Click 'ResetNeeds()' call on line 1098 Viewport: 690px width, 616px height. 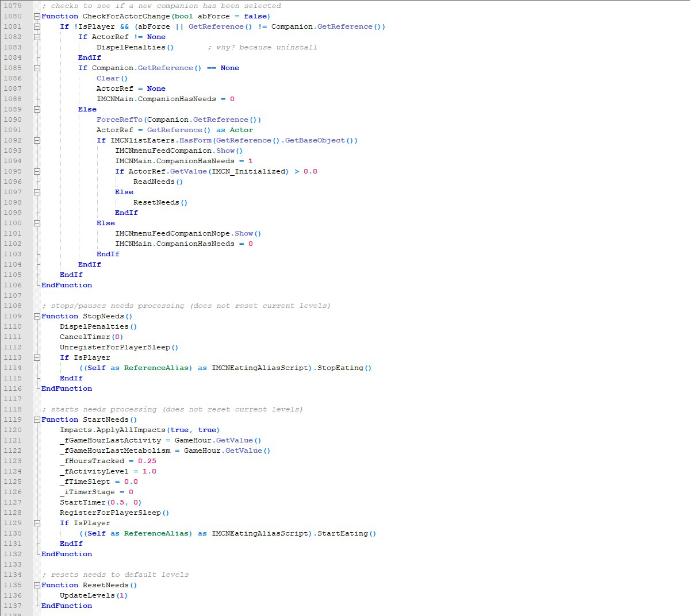click(x=160, y=202)
